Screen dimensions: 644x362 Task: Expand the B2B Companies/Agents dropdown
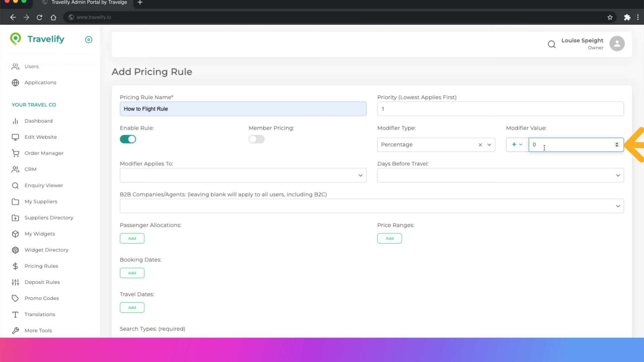tap(371, 206)
